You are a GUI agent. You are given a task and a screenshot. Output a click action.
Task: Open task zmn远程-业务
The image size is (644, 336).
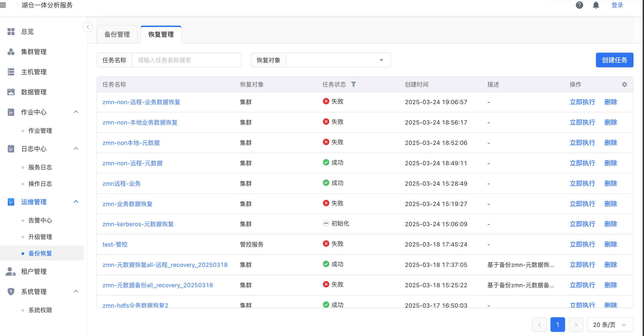[x=121, y=183]
